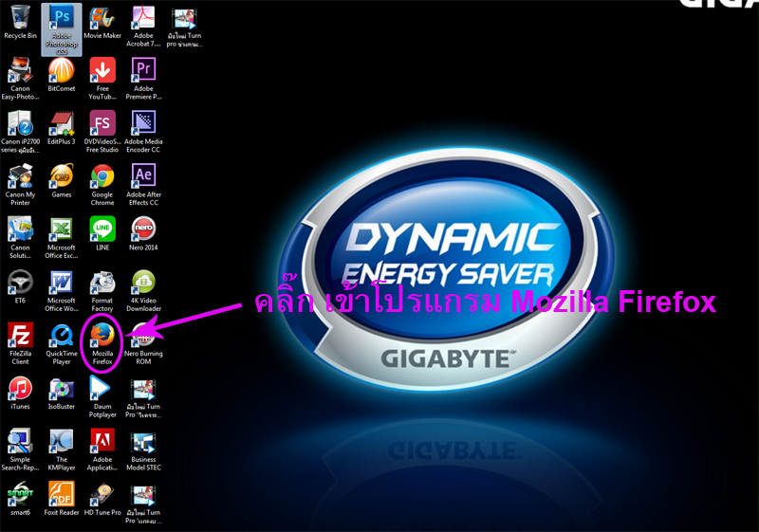Click the BitComet desktop icon
This screenshot has width=759, height=532.
click(x=62, y=71)
